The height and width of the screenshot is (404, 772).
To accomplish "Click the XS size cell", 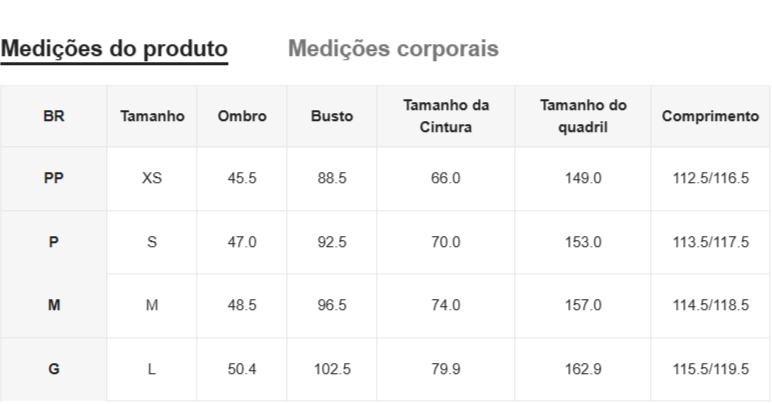I will coord(152,178).
